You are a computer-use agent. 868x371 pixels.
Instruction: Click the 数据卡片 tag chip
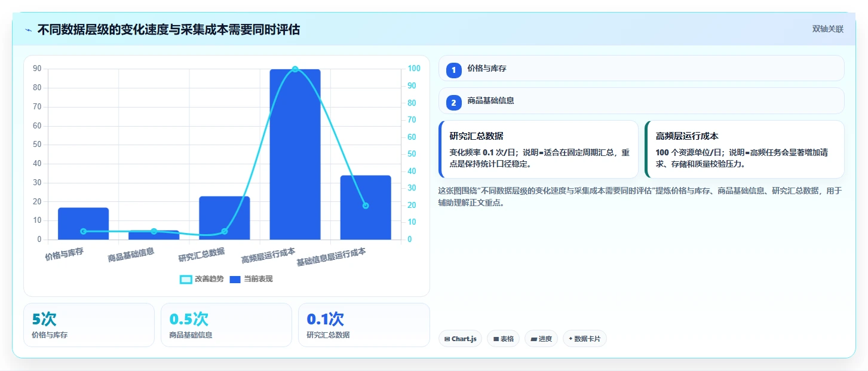pyautogui.click(x=585, y=339)
